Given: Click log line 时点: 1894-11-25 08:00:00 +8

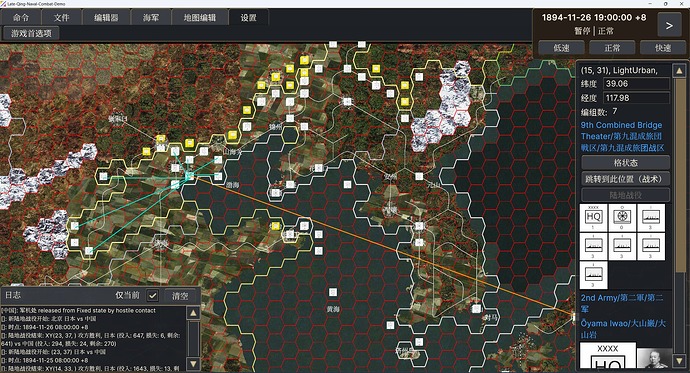Looking at the screenshot, I should click(44, 360).
